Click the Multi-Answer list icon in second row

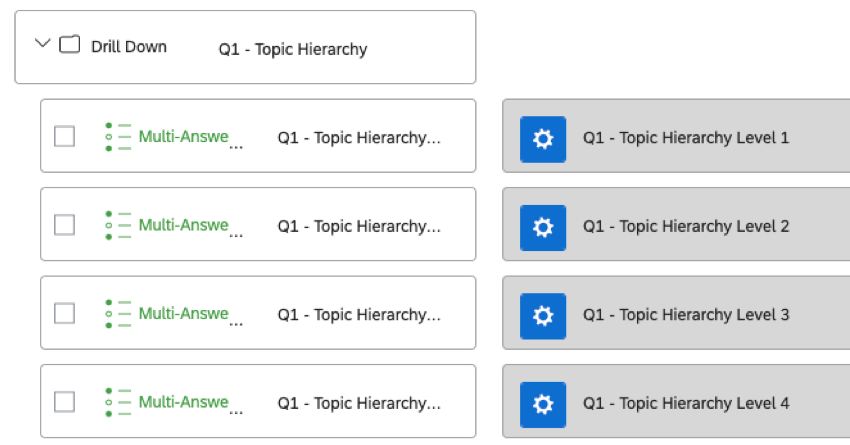pyautogui.click(x=118, y=226)
